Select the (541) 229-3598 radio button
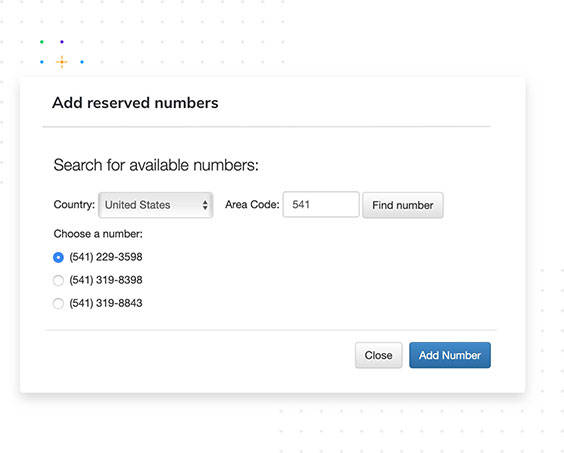564x453 pixels. [x=58, y=257]
